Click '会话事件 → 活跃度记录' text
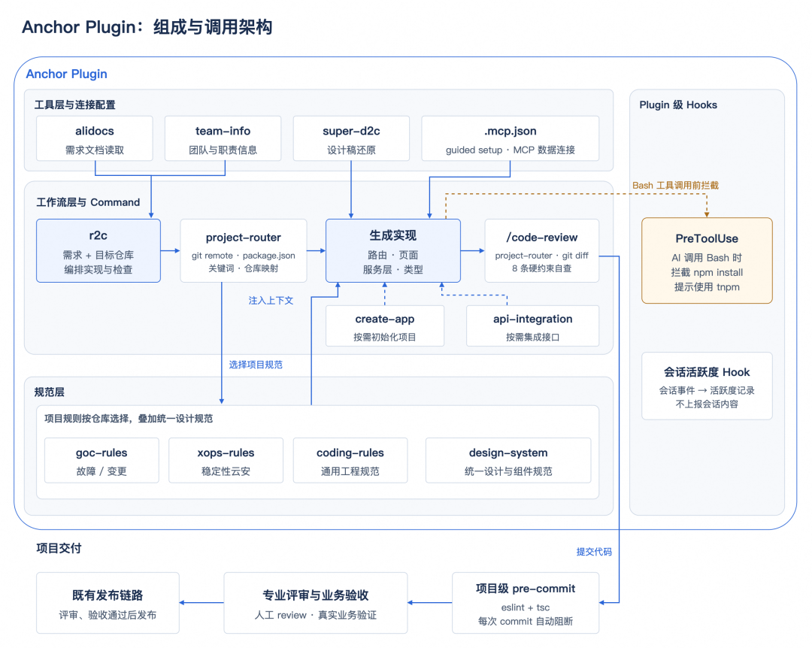The height and width of the screenshot is (648, 812). click(707, 391)
